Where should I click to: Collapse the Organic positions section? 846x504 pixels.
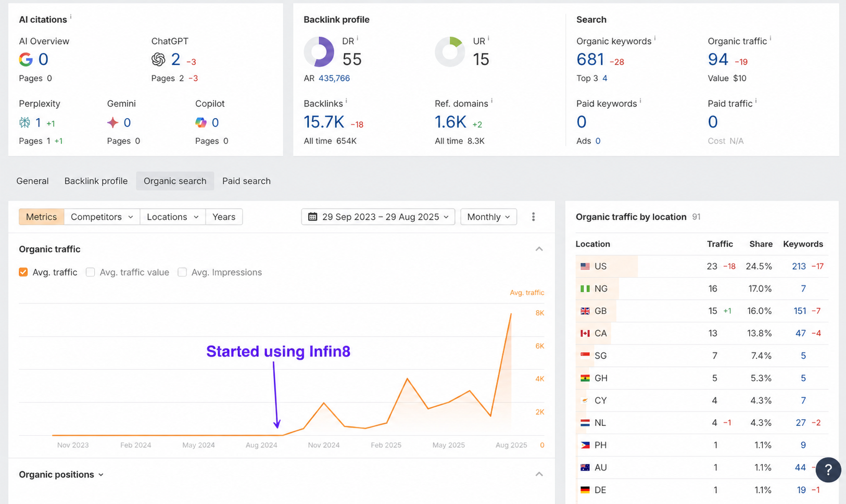click(x=539, y=474)
